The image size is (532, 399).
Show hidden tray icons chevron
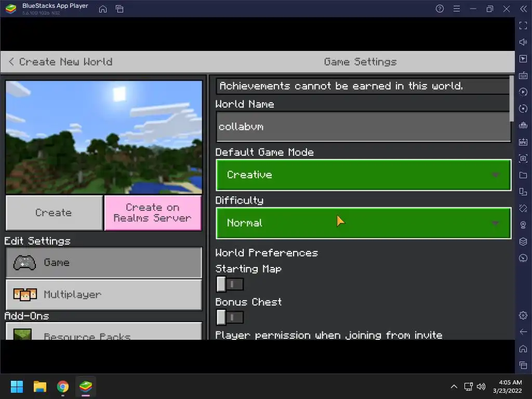[454, 387]
